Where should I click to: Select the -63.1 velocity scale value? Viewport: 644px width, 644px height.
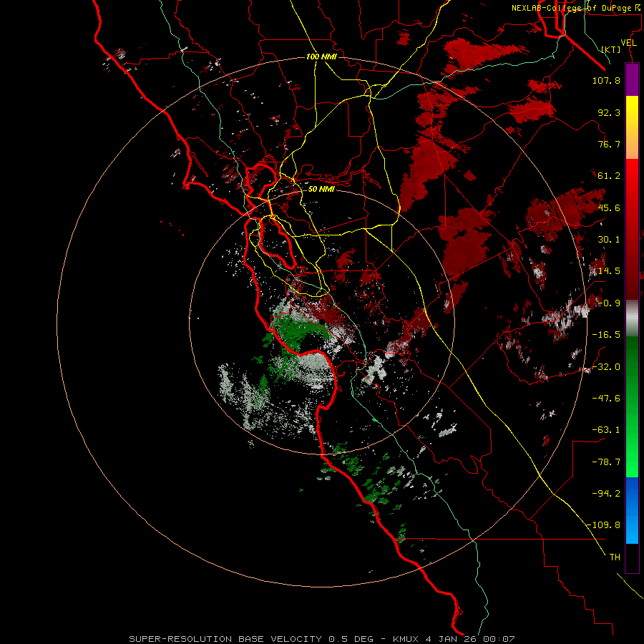click(606, 430)
